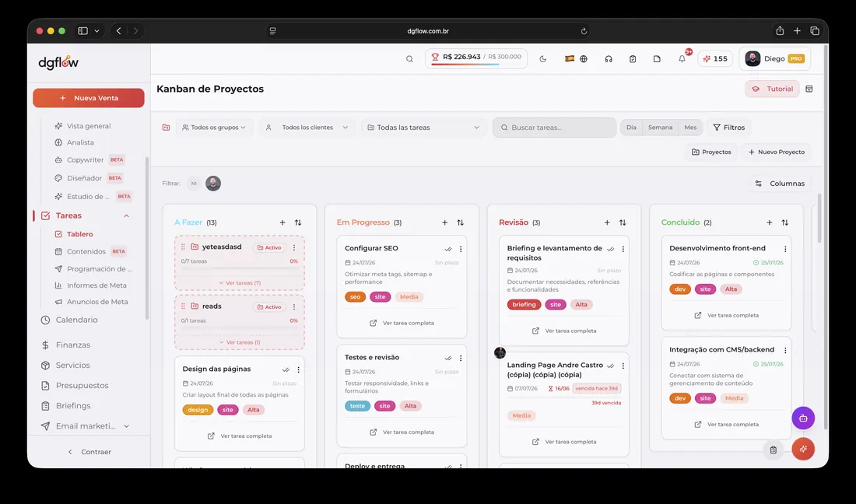Open Todos os grupos dropdown

(x=214, y=128)
